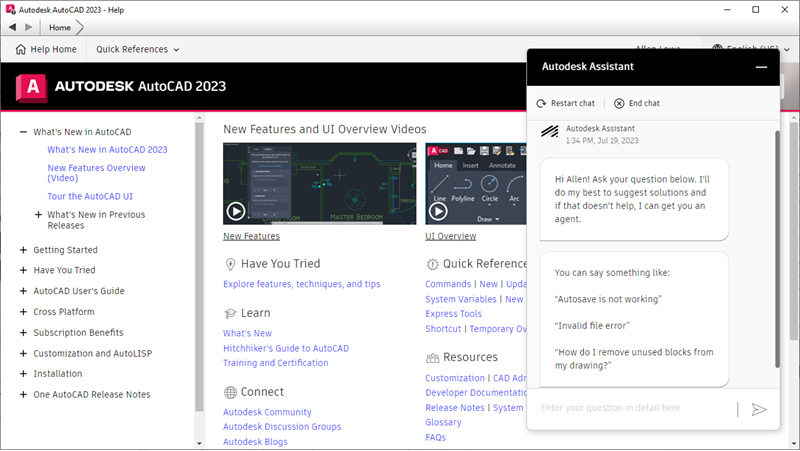Play the UI Overview video
The height and width of the screenshot is (451, 800).
tap(438, 211)
